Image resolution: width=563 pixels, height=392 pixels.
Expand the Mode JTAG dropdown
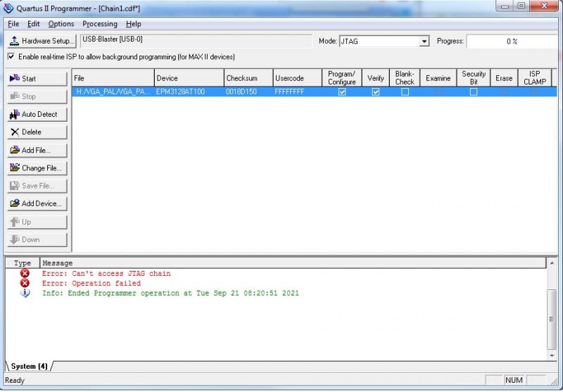coord(424,42)
